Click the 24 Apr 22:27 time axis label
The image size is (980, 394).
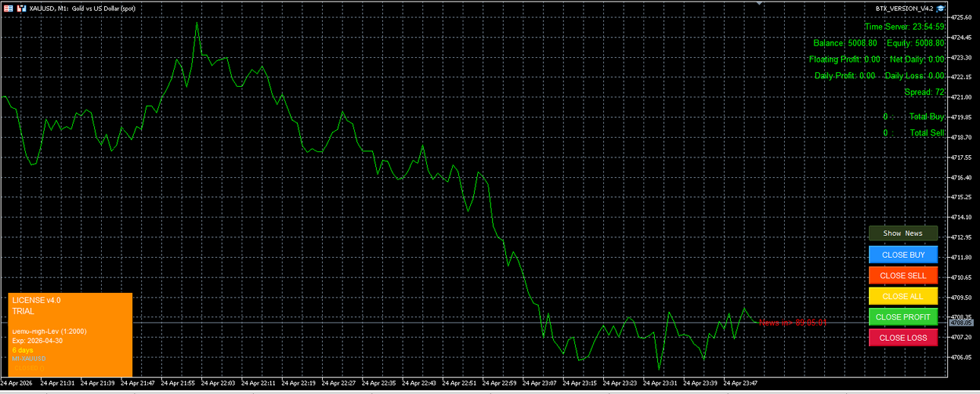[x=338, y=383]
